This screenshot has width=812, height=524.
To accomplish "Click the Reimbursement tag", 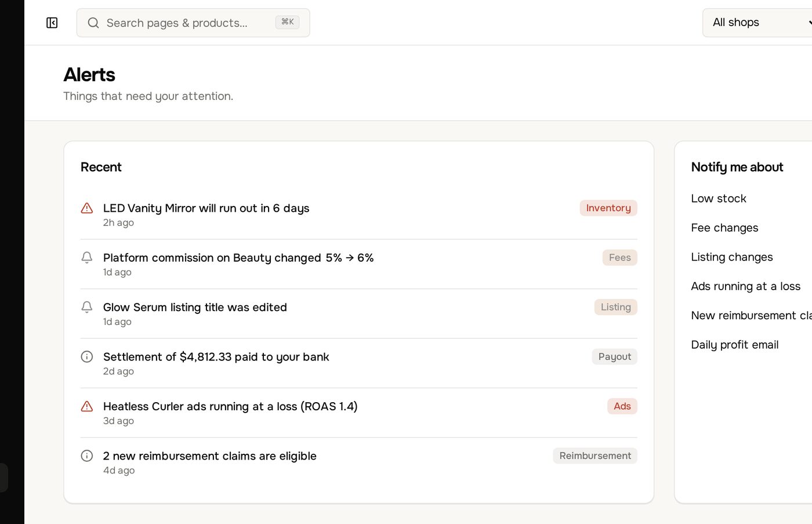I will tap(595, 456).
